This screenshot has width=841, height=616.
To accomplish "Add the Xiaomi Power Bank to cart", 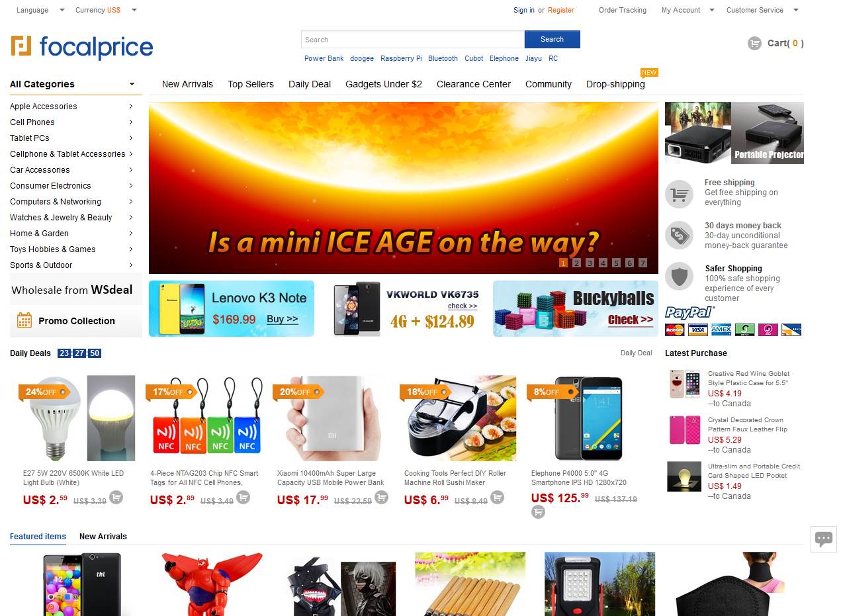I will click(x=381, y=497).
